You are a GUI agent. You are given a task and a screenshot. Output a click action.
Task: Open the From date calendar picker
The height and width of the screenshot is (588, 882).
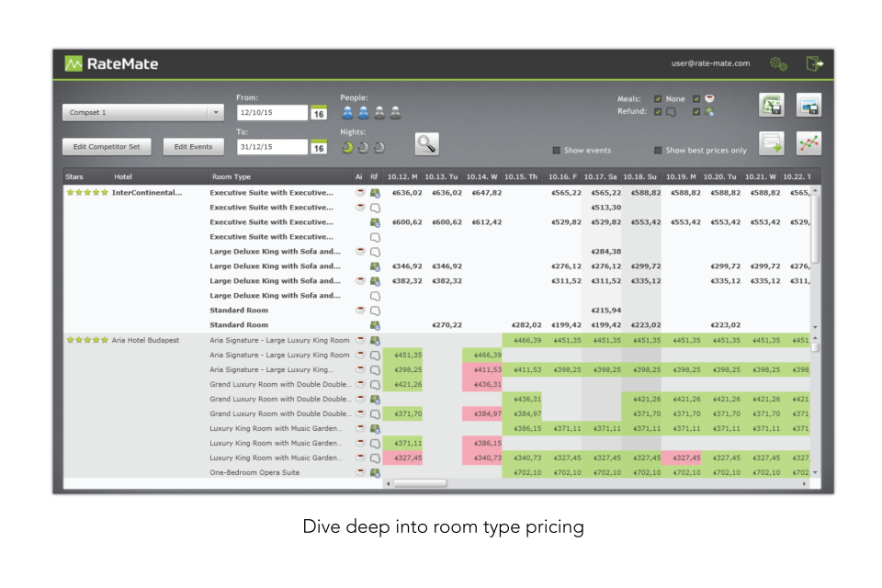pos(319,111)
